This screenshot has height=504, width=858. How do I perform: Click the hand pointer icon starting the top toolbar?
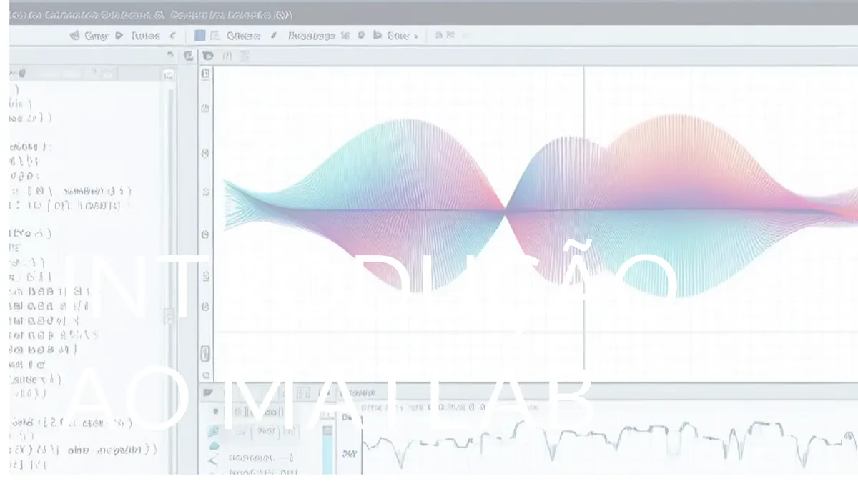click(x=74, y=35)
